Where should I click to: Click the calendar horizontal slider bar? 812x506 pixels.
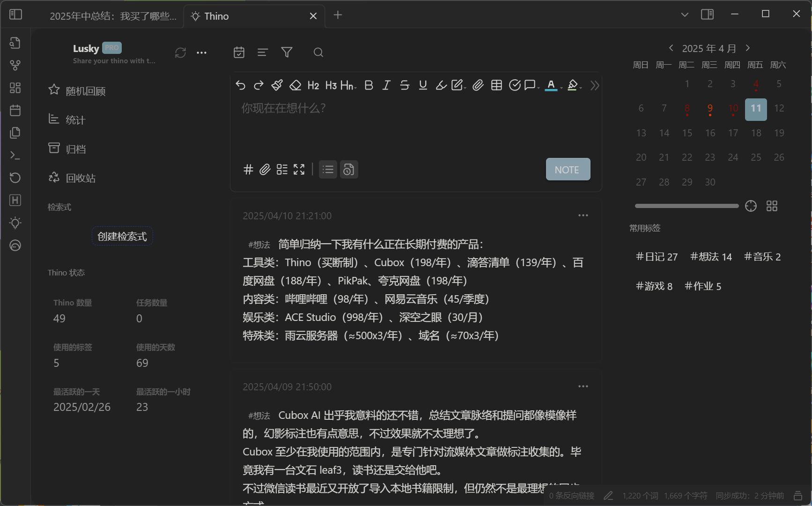click(687, 206)
